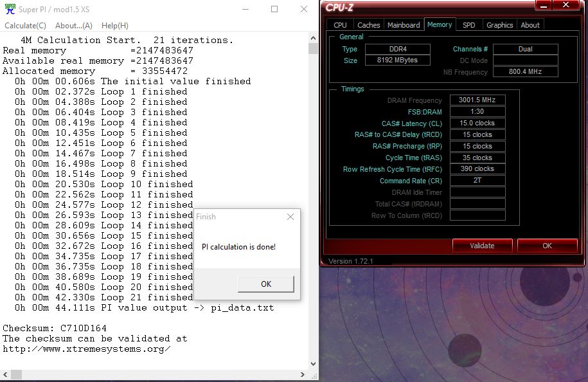
Task: Click the OK button in CPU-Z
Action: point(547,246)
